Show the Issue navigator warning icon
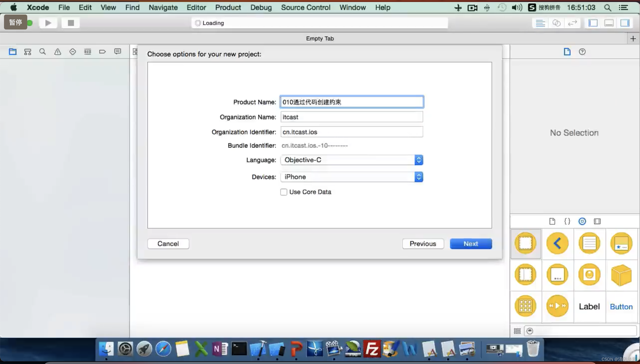This screenshot has height=364, width=640. 58,52
